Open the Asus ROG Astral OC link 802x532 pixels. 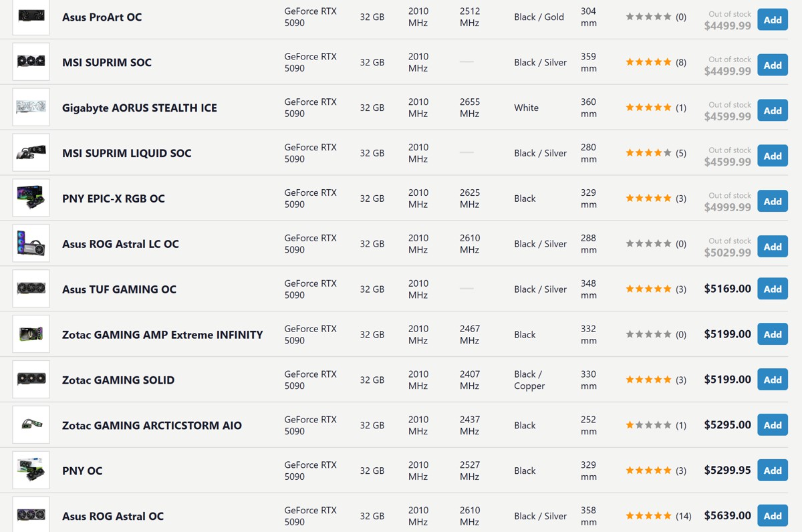[x=113, y=516]
